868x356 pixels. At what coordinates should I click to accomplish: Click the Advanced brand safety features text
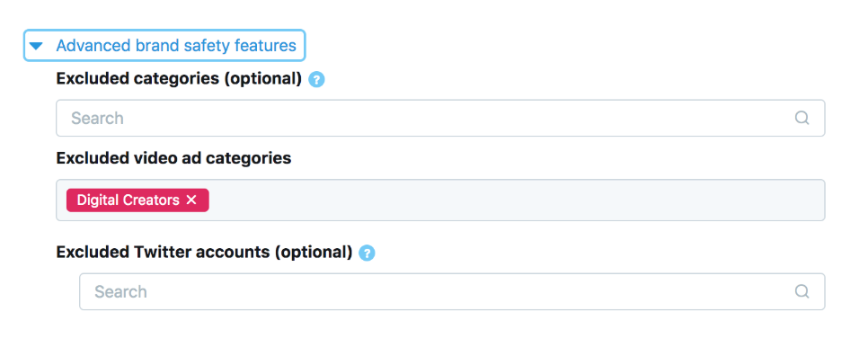[176, 46]
